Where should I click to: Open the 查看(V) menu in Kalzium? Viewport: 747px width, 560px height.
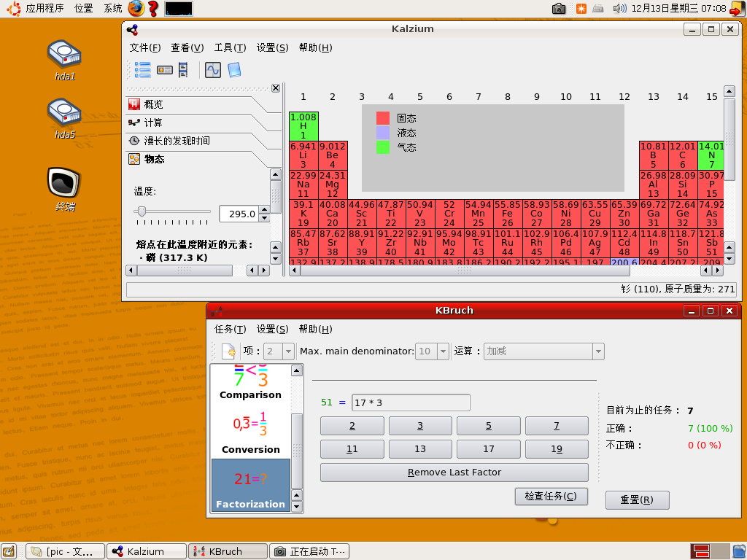187,47
